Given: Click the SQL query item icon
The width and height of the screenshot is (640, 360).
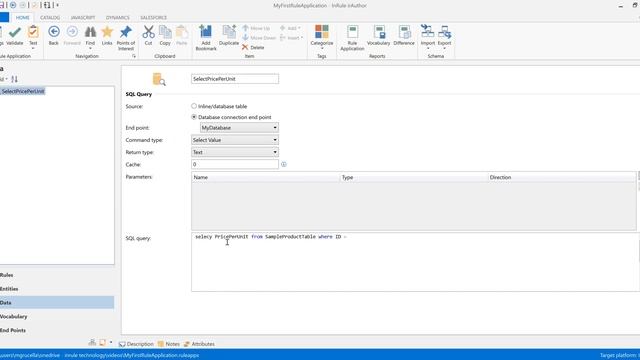Looking at the screenshot, I should click(x=159, y=79).
